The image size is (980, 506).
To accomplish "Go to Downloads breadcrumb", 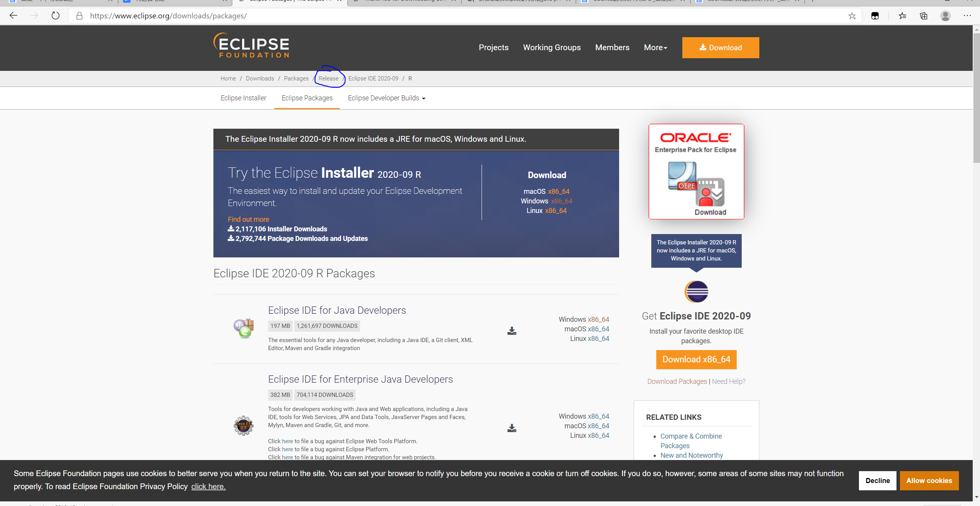I will 260,79.
